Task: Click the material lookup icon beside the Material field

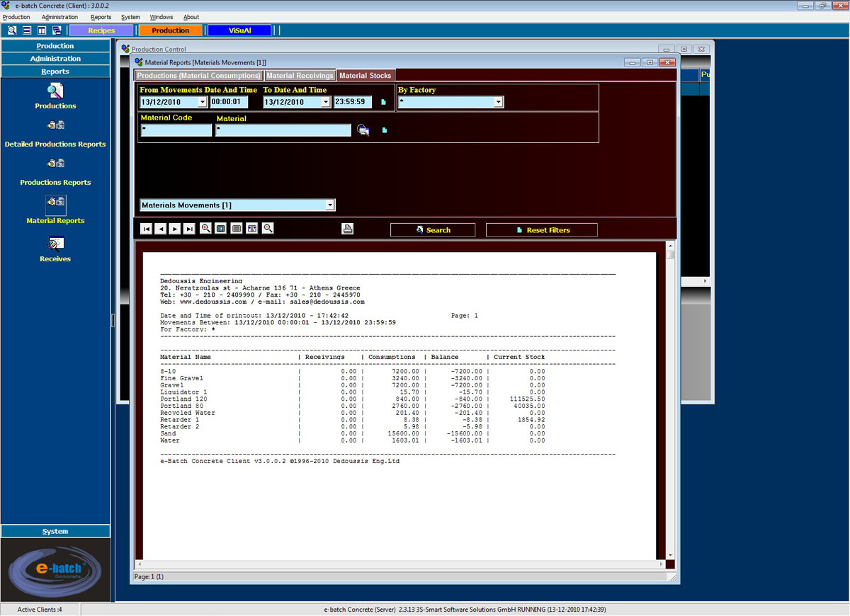Action: pyautogui.click(x=363, y=130)
